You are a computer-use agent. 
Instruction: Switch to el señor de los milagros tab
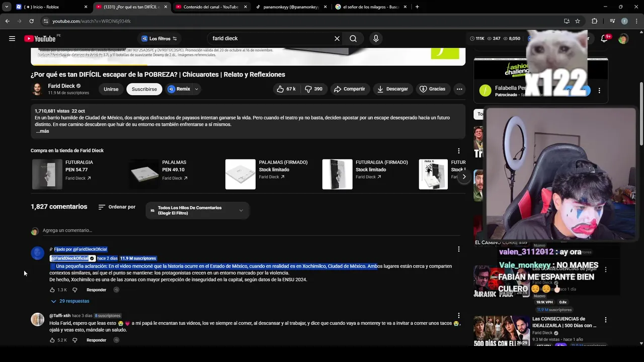click(371, 7)
